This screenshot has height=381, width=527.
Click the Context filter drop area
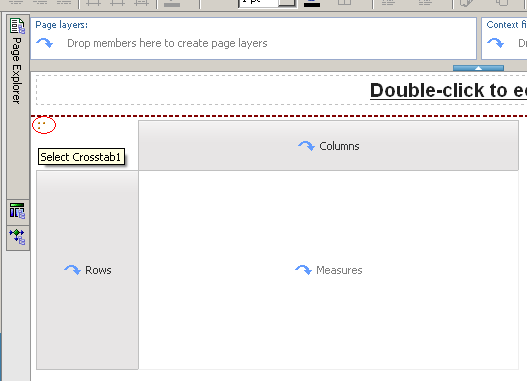(x=504, y=38)
